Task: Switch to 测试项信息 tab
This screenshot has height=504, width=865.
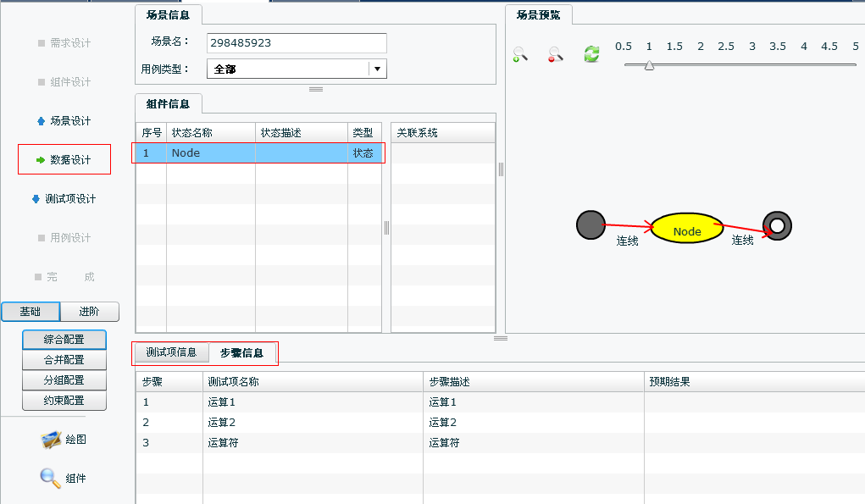Action: point(171,352)
